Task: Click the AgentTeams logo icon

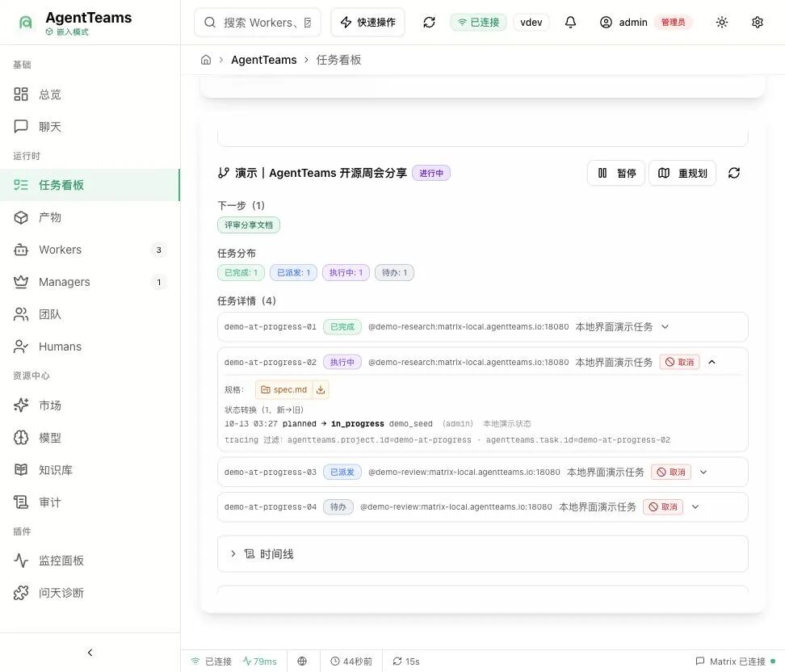Action: (x=26, y=22)
